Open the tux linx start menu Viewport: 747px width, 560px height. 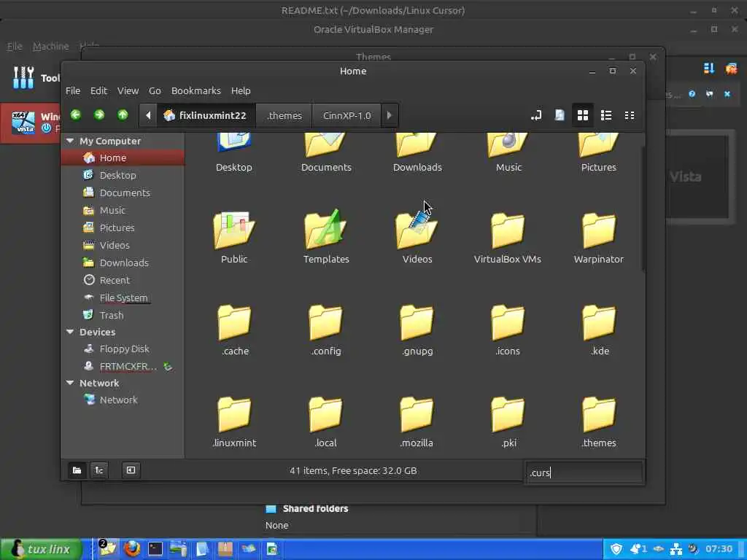pyautogui.click(x=42, y=549)
